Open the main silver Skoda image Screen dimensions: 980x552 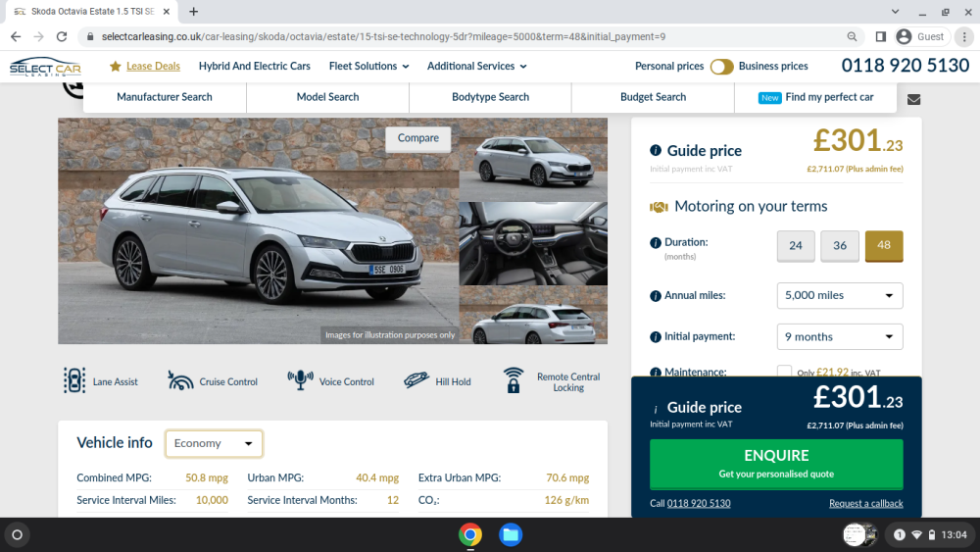tap(258, 230)
